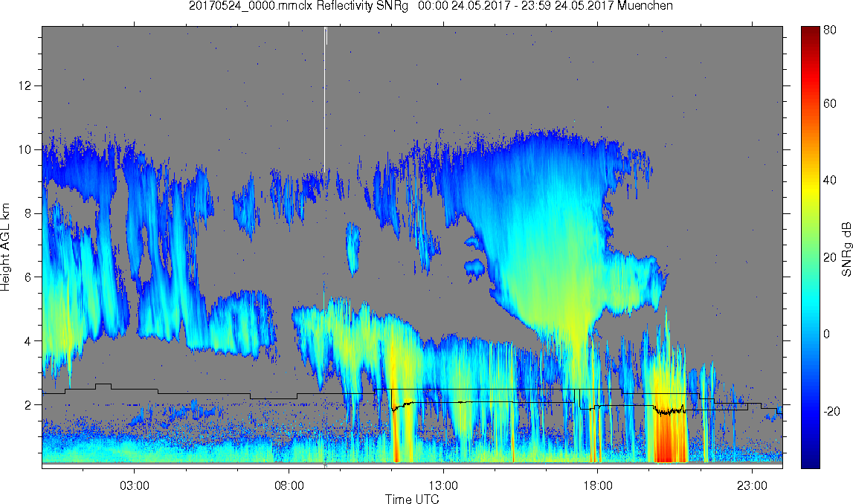This screenshot has width=853, height=504.
Task: Click the colorbar value label 40
Action: (830, 181)
